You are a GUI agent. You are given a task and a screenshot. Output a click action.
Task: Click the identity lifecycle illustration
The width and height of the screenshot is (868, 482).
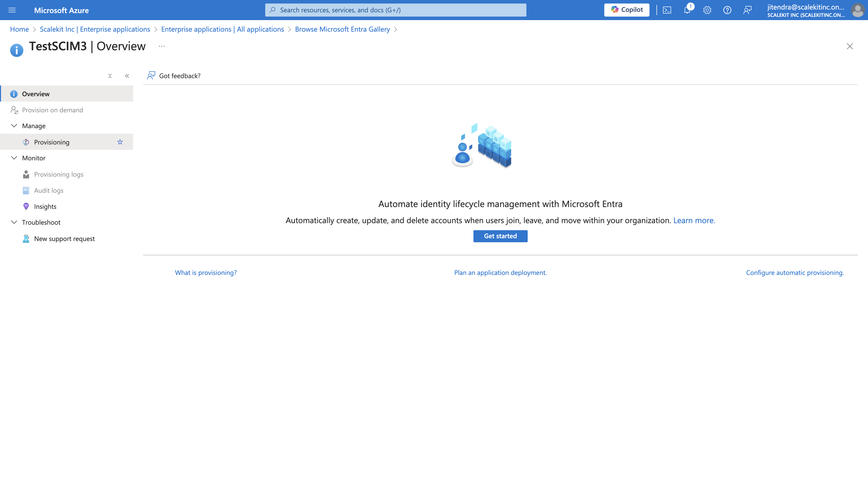coord(481,146)
